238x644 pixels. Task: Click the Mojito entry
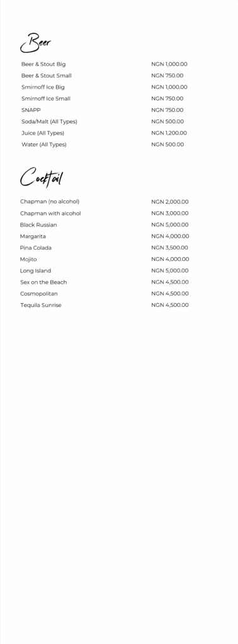click(x=28, y=259)
